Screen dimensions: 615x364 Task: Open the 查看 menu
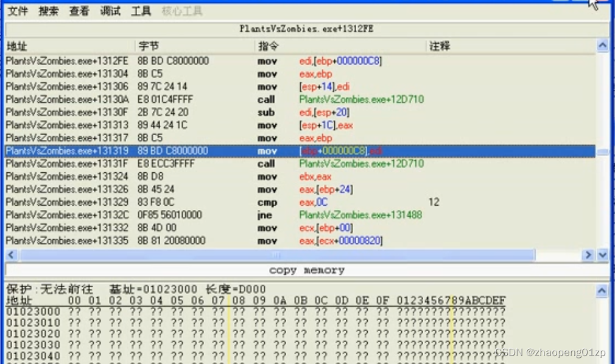click(79, 11)
